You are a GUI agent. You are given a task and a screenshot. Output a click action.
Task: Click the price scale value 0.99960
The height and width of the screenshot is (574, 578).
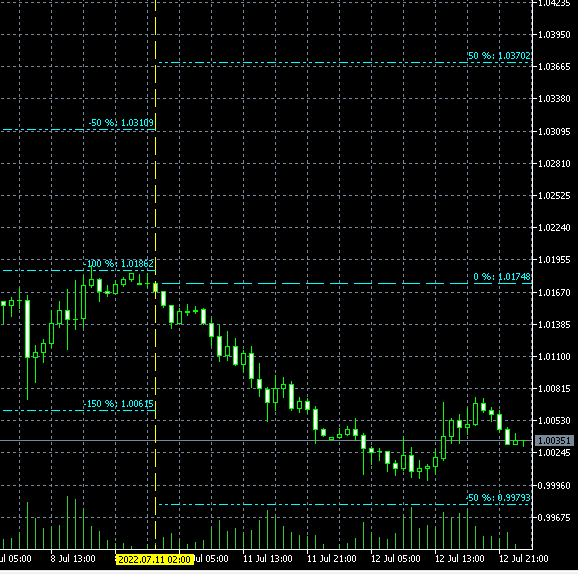554,486
